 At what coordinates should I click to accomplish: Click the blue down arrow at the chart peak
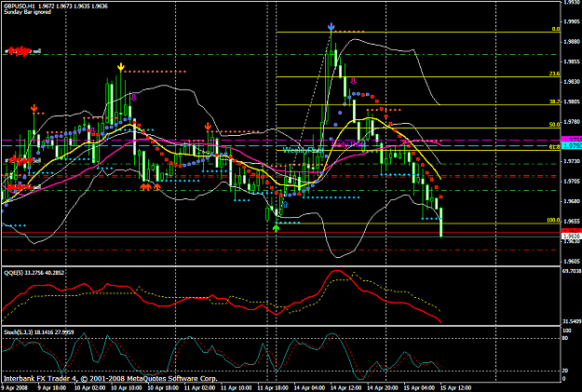tap(331, 26)
